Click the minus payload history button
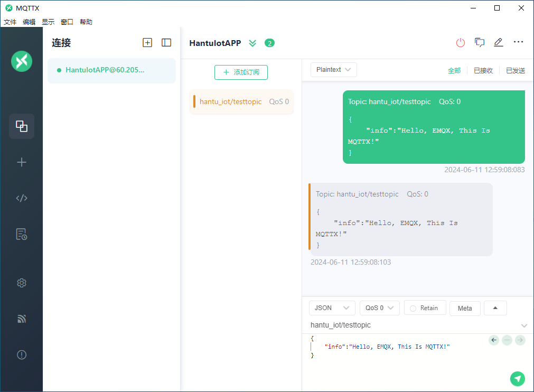Image resolution: width=534 pixels, height=392 pixels. 507,340
